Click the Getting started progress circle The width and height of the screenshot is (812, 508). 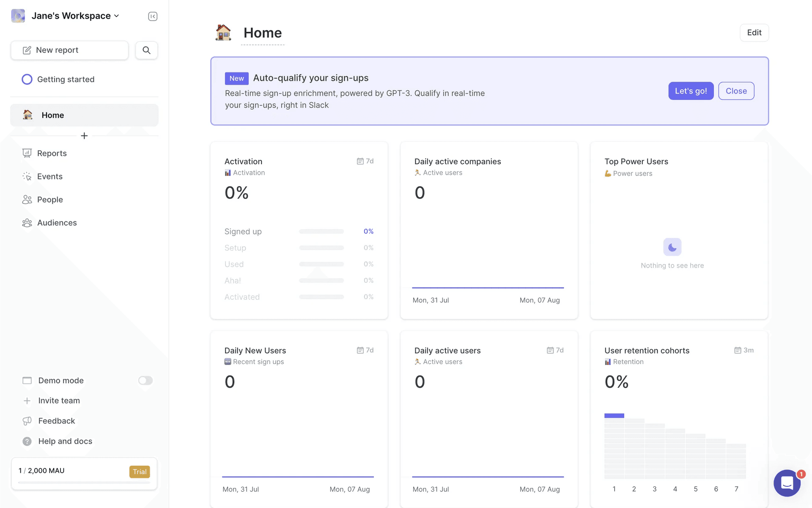click(27, 80)
